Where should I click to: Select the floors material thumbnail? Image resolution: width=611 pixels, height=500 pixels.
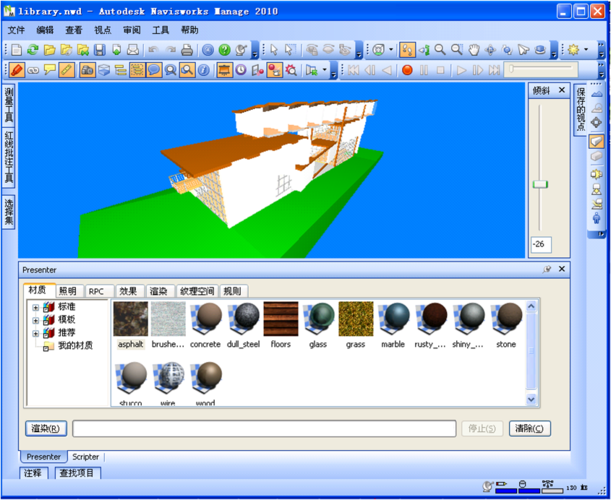[x=281, y=319]
